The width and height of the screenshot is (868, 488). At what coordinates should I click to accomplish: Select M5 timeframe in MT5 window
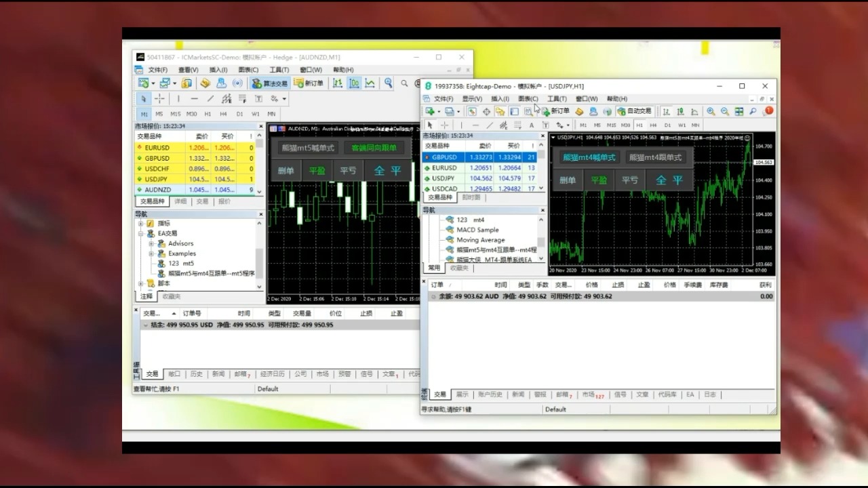(x=159, y=114)
